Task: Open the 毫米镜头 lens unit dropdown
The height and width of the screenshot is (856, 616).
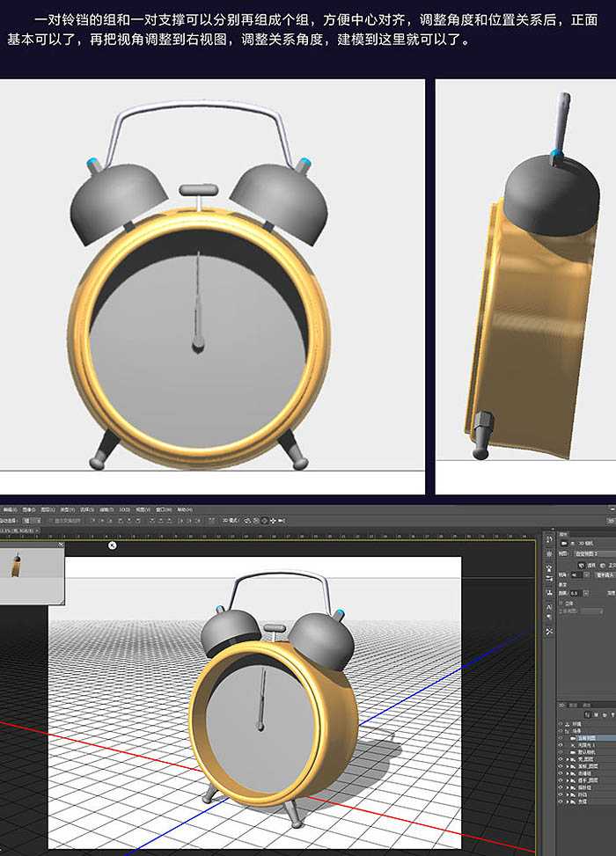Action: (x=605, y=574)
